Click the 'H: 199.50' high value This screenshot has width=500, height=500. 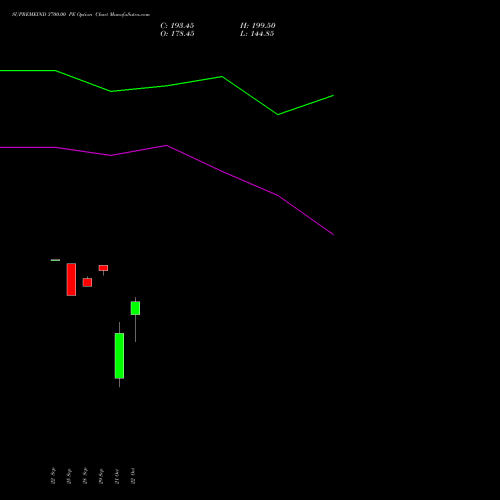coord(257,26)
